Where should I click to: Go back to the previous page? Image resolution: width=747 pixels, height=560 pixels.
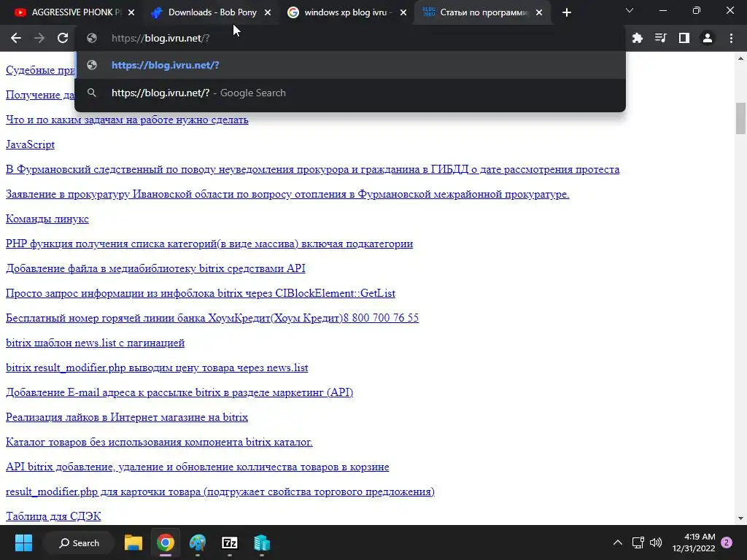16,38
